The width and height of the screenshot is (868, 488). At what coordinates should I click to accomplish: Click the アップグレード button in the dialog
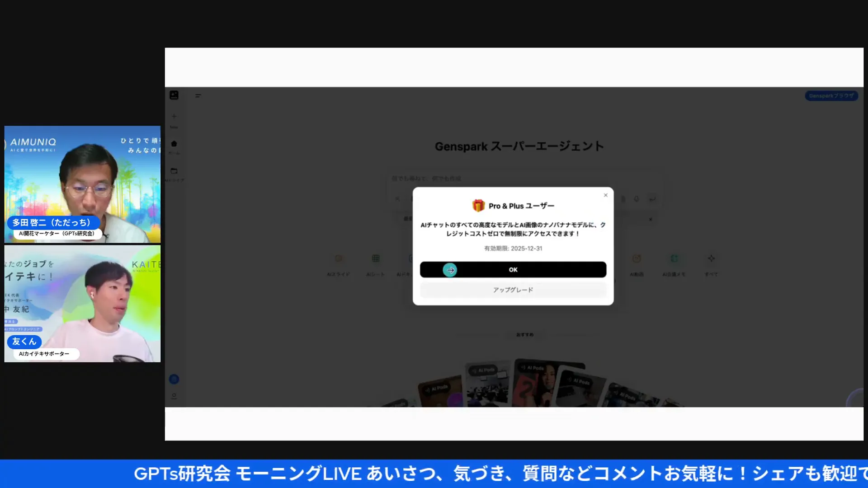click(513, 290)
